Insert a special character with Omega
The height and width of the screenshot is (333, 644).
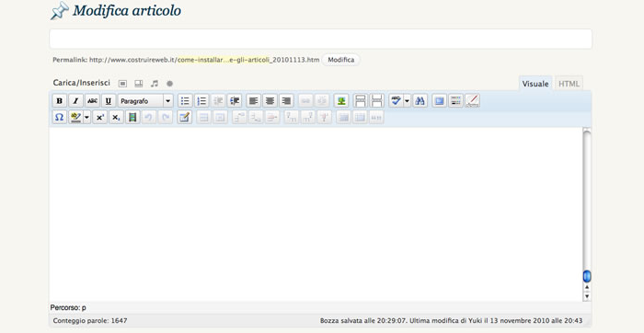point(60,118)
